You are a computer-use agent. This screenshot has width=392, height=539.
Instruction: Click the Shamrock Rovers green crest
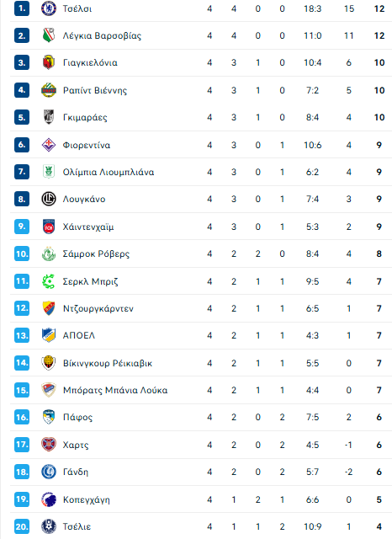tap(49, 253)
